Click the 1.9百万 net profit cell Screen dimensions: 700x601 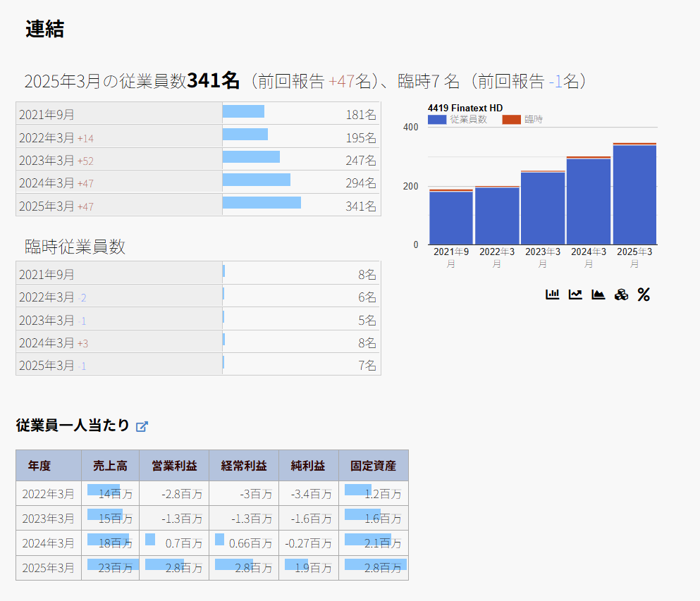click(309, 568)
